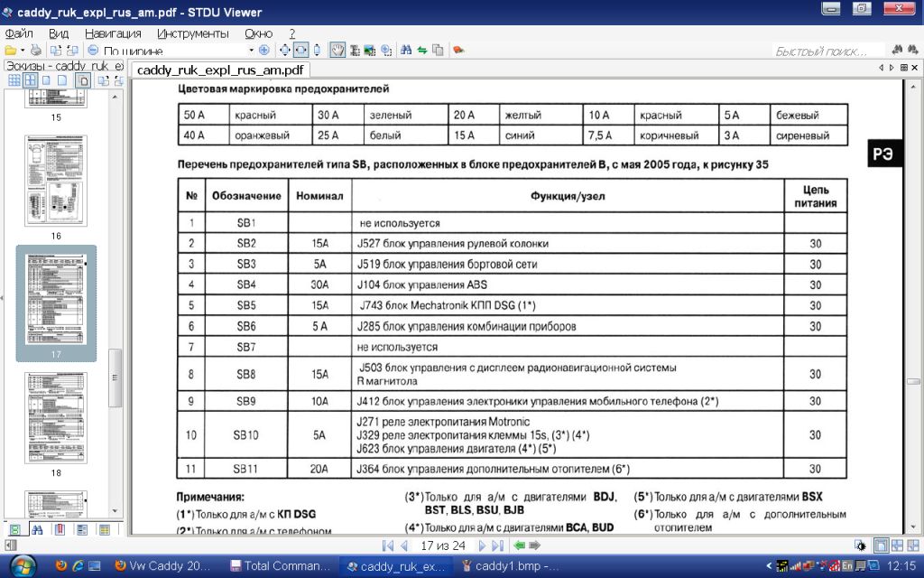Navigate back with green left arrow
The width and height of the screenshot is (924, 578).
519,545
